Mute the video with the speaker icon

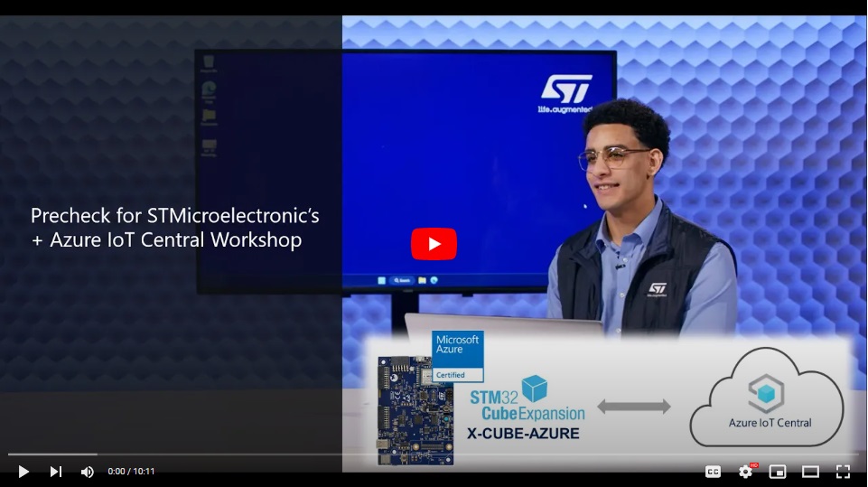tap(87, 472)
